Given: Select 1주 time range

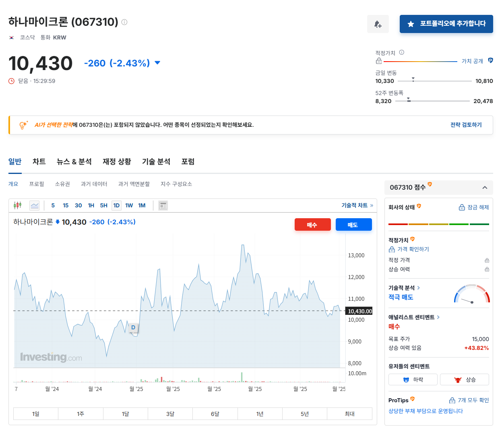Looking at the screenshot, I should 81,414.
